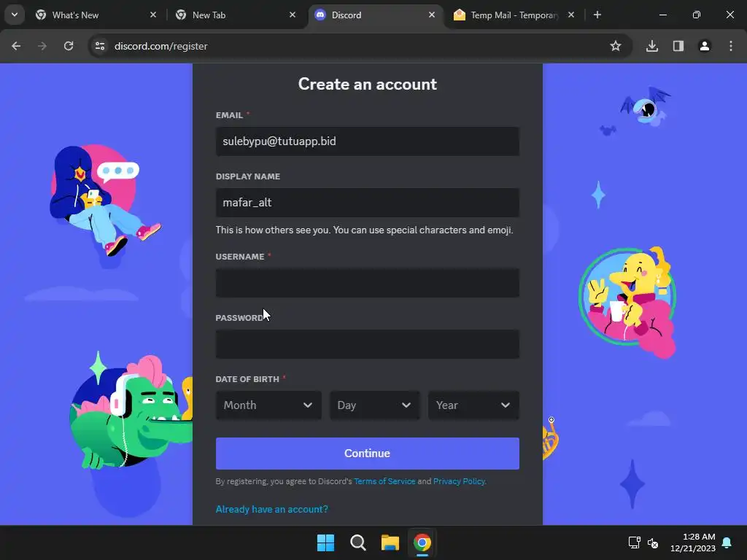Open Chrome profile avatar icon
Screen dimensions: 747x560
pyautogui.click(x=705, y=46)
